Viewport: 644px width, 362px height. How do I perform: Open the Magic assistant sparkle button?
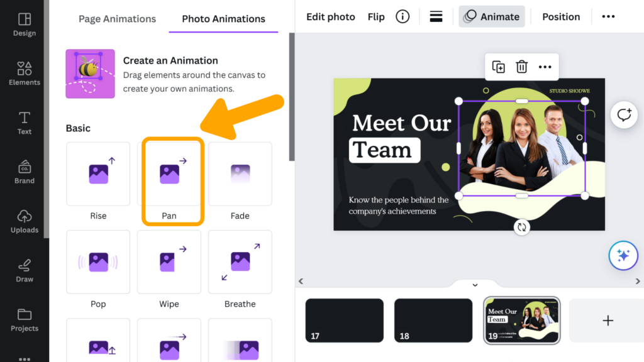623,256
